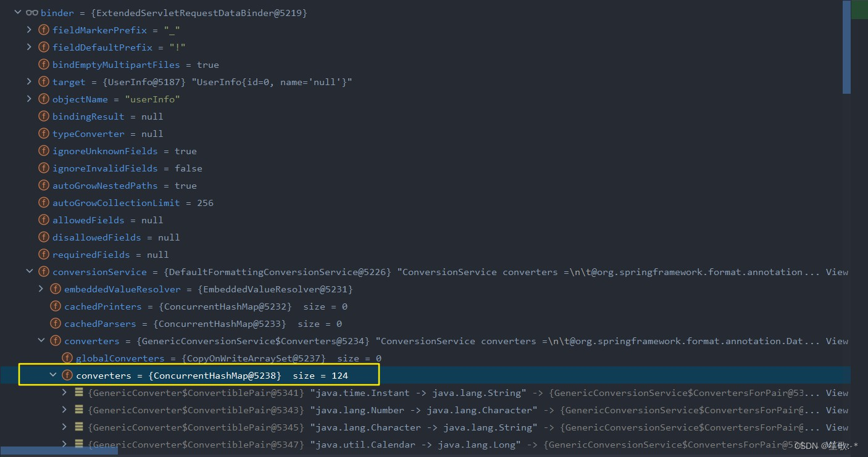
Task: Click the watch glasses icon beside binder
Action: [x=31, y=12]
